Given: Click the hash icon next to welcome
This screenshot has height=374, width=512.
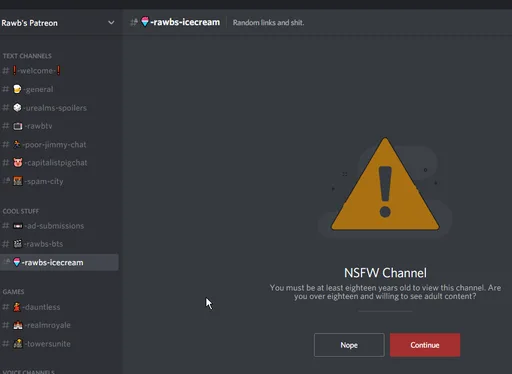Looking at the screenshot, I should click(x=6, y=71).
